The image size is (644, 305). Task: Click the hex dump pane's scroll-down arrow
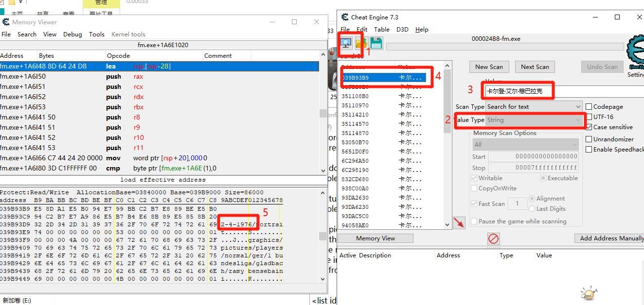pos(323,279)
